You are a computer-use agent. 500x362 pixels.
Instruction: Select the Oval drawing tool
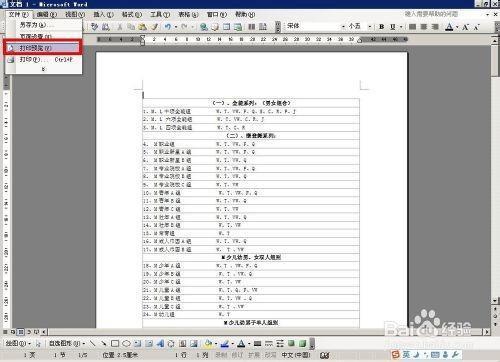pyautogui.click(x=126, y=343)
